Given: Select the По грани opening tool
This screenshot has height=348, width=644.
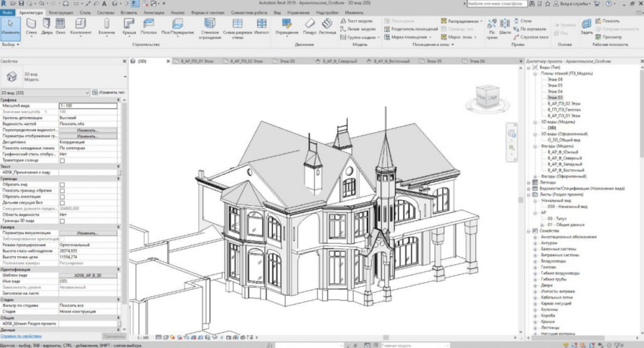Looking at the screenshot, I should 492,28.
